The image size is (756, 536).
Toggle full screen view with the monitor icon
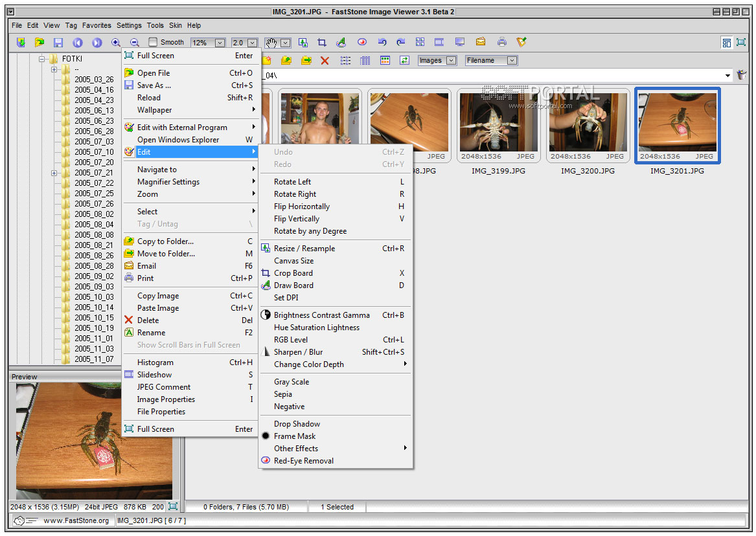[x=459, y=42]
